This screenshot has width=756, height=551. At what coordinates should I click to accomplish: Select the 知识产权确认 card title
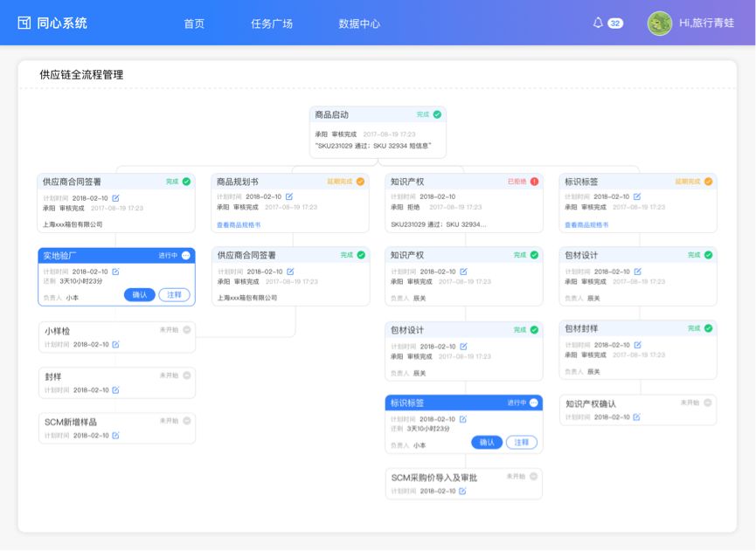591,404
